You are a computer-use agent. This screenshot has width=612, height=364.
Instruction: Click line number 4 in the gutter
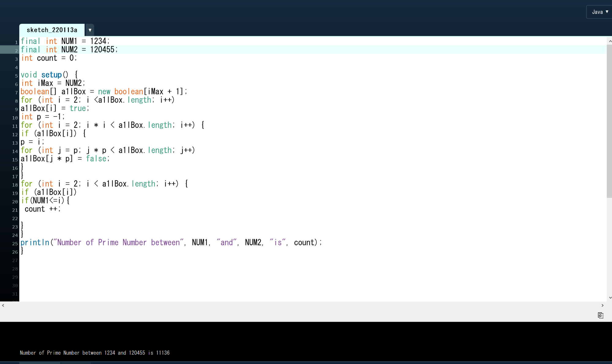point(16,68)
